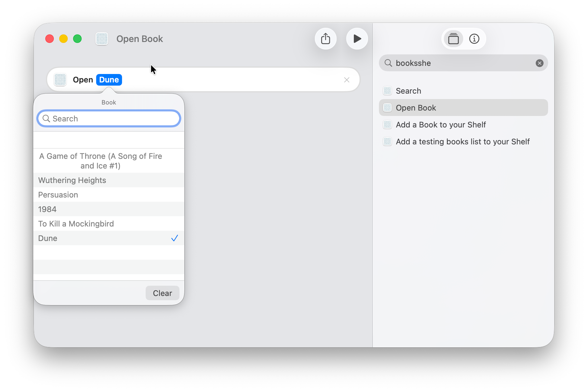The image size is (588, 392).
Task: Run the shortcut with play button
Action: coord(357,39)
